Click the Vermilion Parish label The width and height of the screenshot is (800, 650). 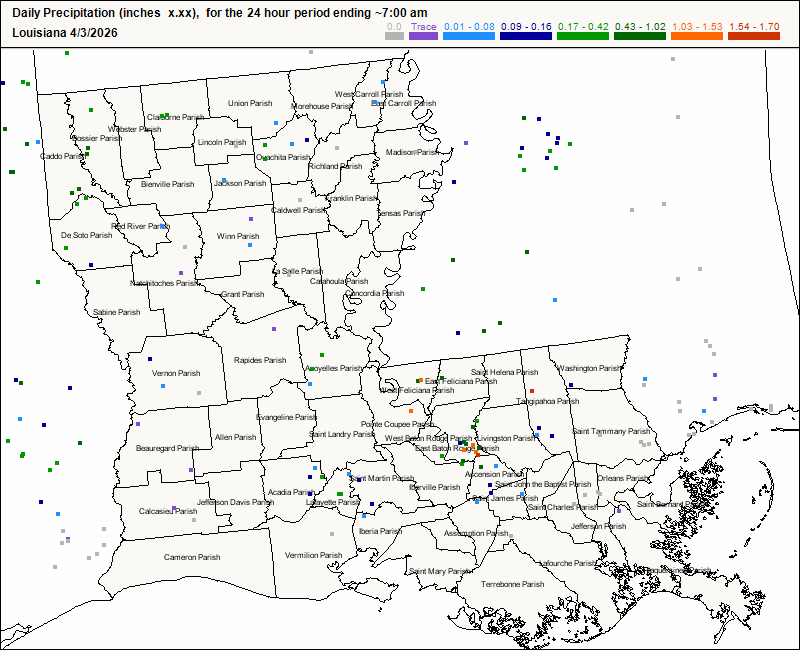(313, 555)
